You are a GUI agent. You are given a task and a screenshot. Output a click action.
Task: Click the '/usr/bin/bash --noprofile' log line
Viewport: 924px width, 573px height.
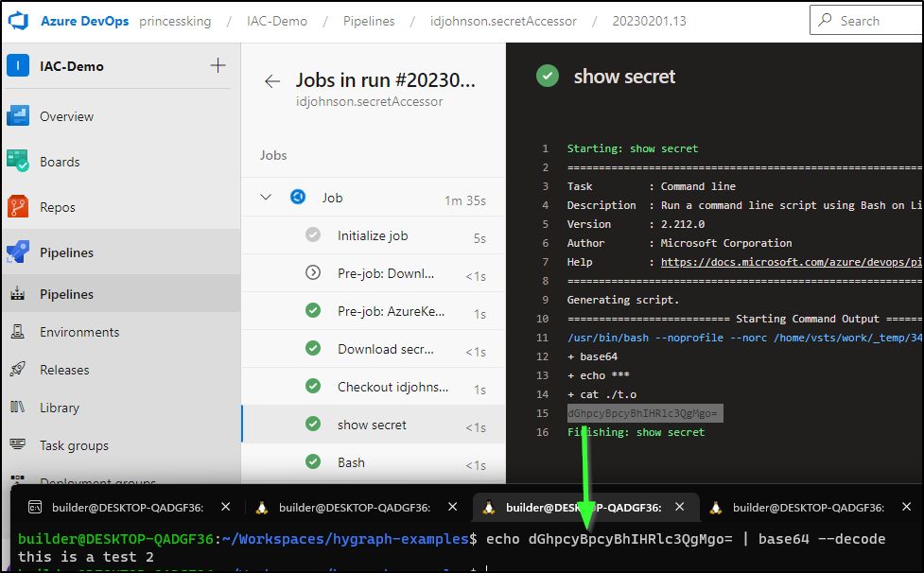(x=744, y=338)
